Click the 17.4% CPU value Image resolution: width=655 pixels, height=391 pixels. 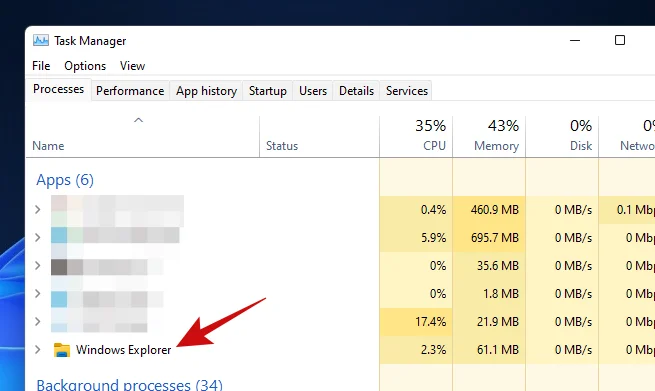point(431,322)
